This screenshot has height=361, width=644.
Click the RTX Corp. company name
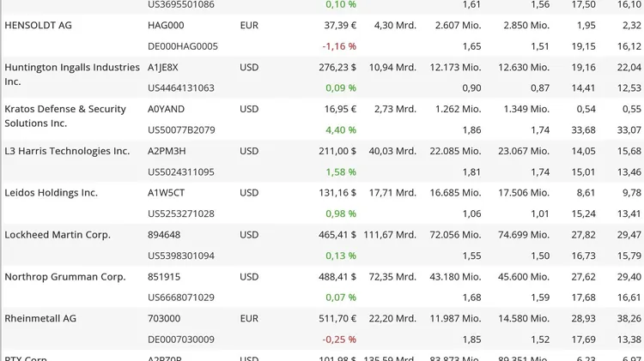[26, 358]
